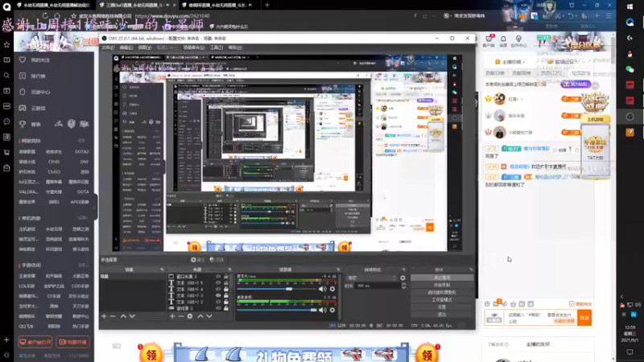Screen dimensions: 644x362
Task: Toggle the lock on text source 5
Action: (x=226, y=283)
